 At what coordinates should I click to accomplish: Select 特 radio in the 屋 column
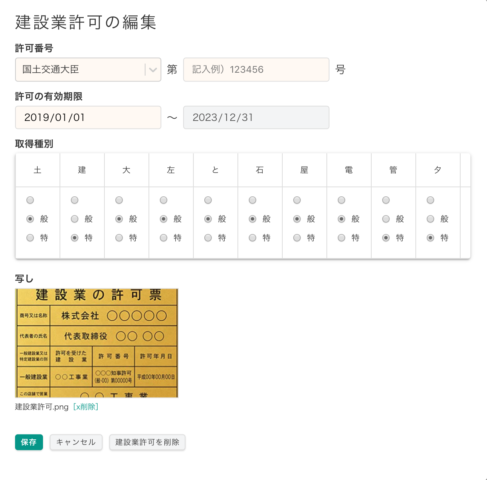pyautogui.click(x=297, y=238)
